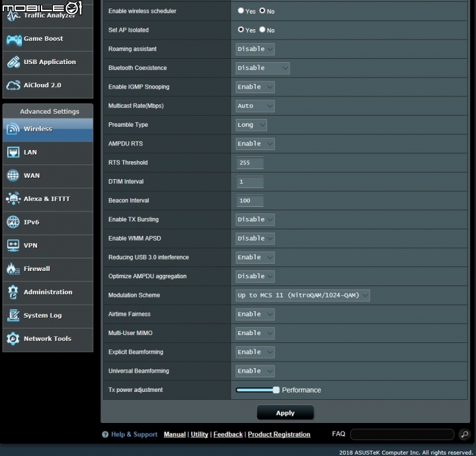
Task: Open the Bluetooth Coexistence dropdown
Action: click(x=262, y=68)
